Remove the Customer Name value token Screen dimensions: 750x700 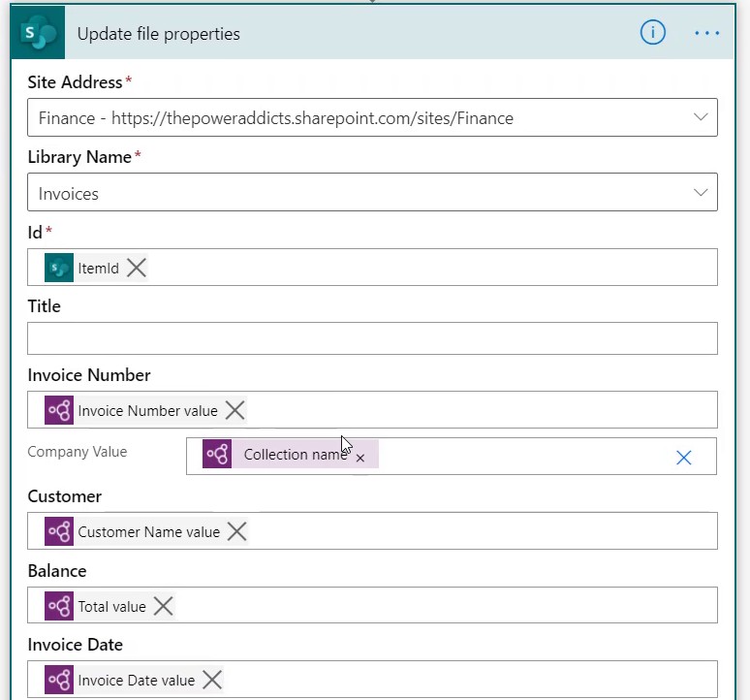[236, 531]
